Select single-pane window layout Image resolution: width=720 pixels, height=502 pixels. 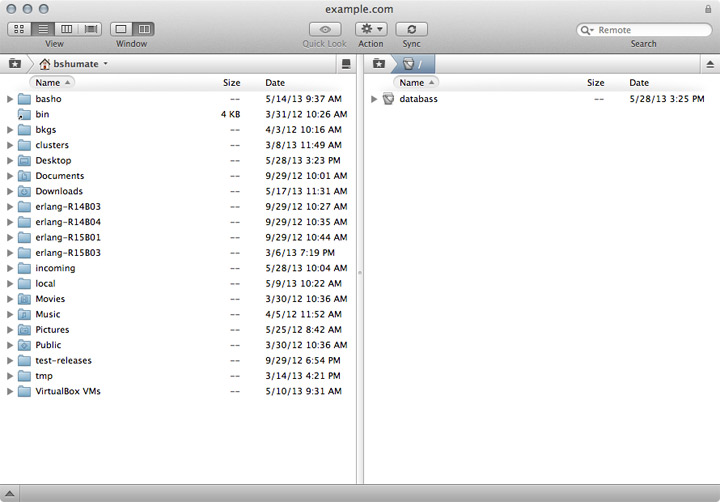(x=120, y=30)
